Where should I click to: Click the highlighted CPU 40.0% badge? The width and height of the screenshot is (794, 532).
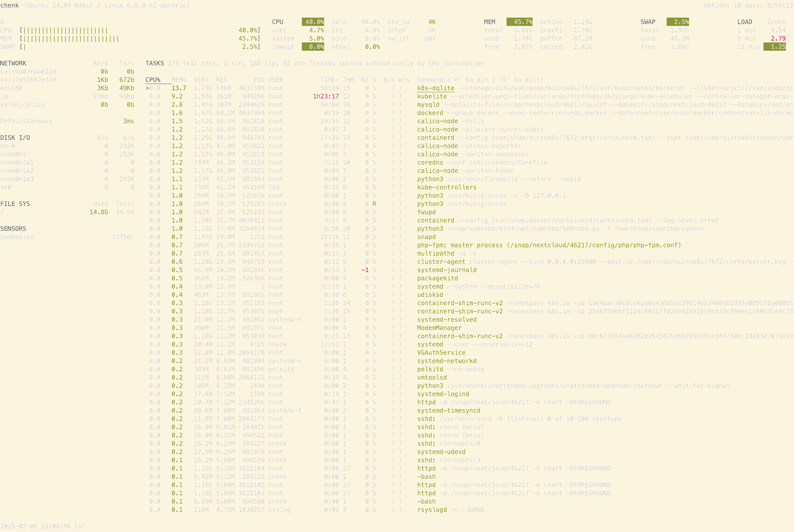point(313,22)
